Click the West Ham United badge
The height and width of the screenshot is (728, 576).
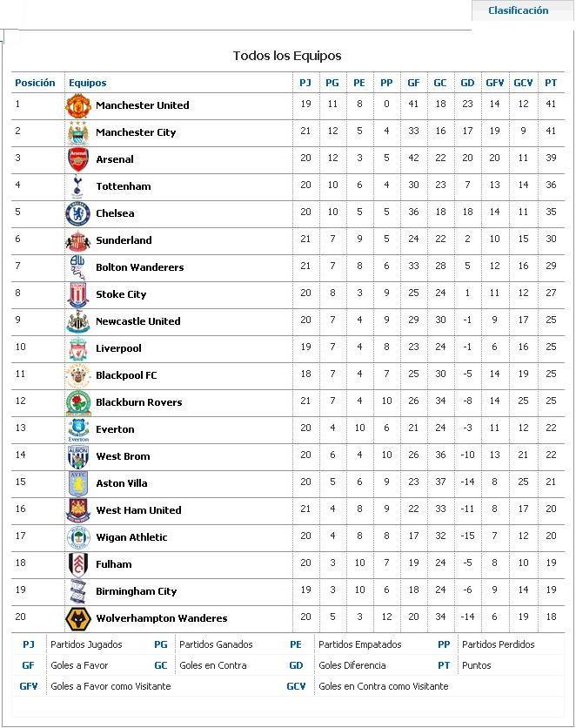pyautogui.click(x=78, y=510)
